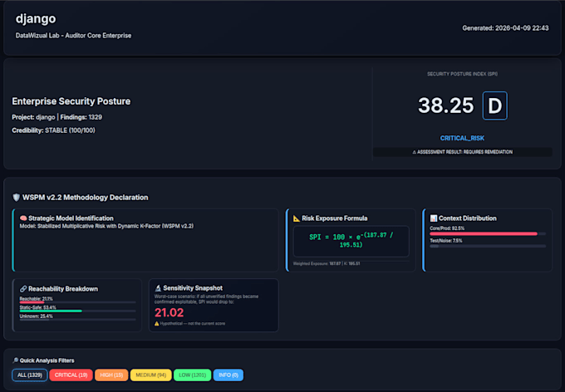Click the grade D badge

pos(494,105)
